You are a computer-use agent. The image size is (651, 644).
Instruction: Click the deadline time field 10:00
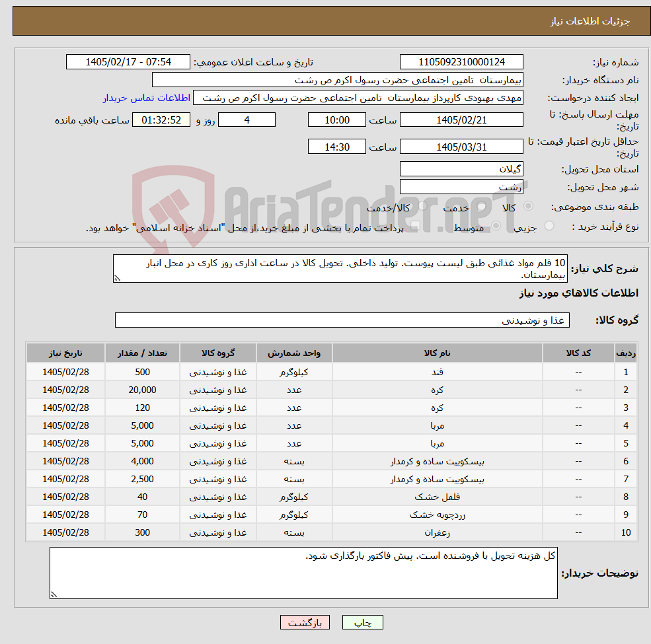(x=336, y=120)
